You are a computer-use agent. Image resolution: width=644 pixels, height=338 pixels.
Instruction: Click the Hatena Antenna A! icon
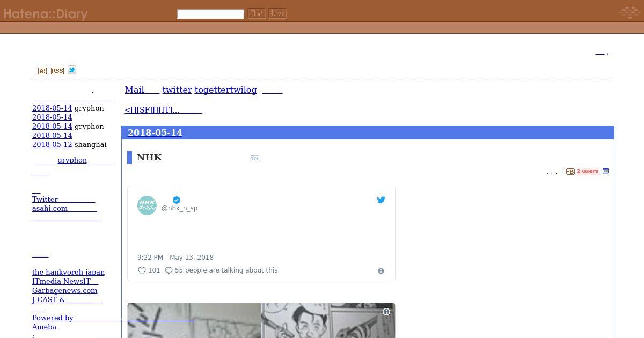[42, 71]
